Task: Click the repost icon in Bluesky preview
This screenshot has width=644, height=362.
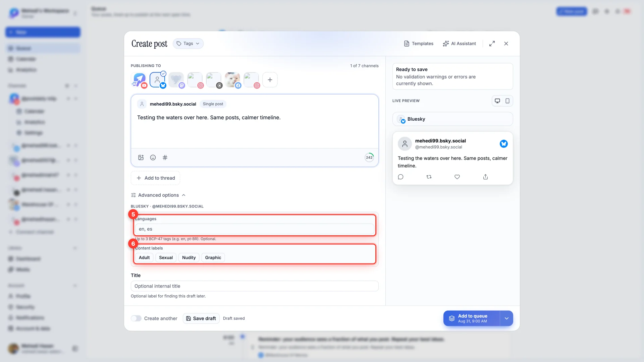Action: point(429,177)
